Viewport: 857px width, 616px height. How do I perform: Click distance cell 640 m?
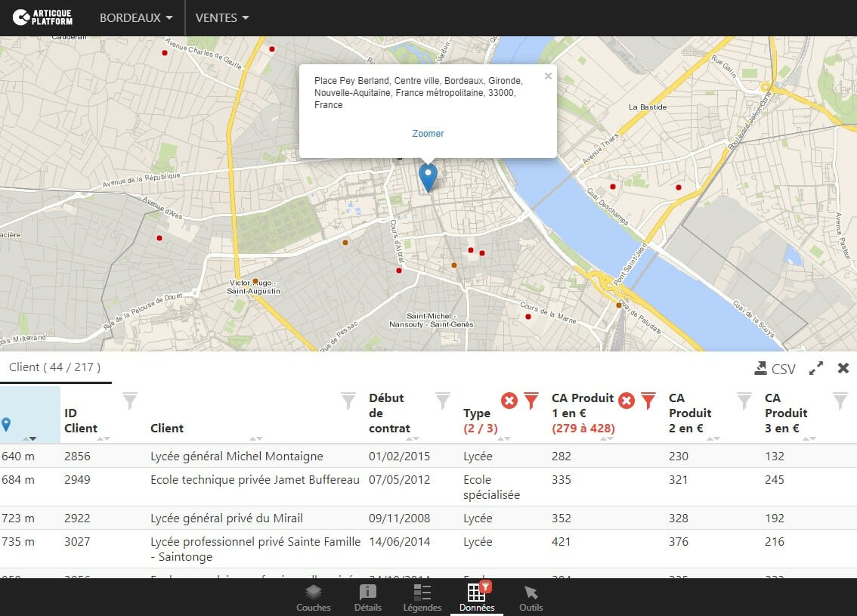point(18,456)
